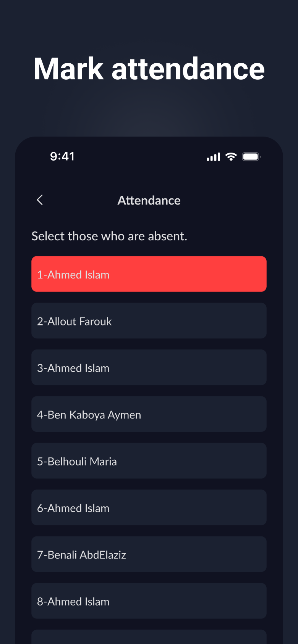The width and height of the screenshot is (298, 644).
Task: Select 7-Benali AbdElaziz as absent
Action: click(x=149, y=554)
